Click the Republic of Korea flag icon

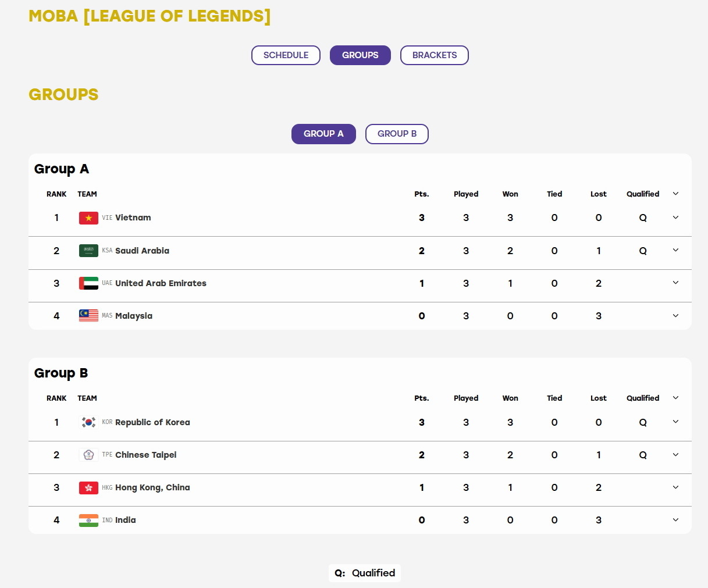tap(88, 422)
